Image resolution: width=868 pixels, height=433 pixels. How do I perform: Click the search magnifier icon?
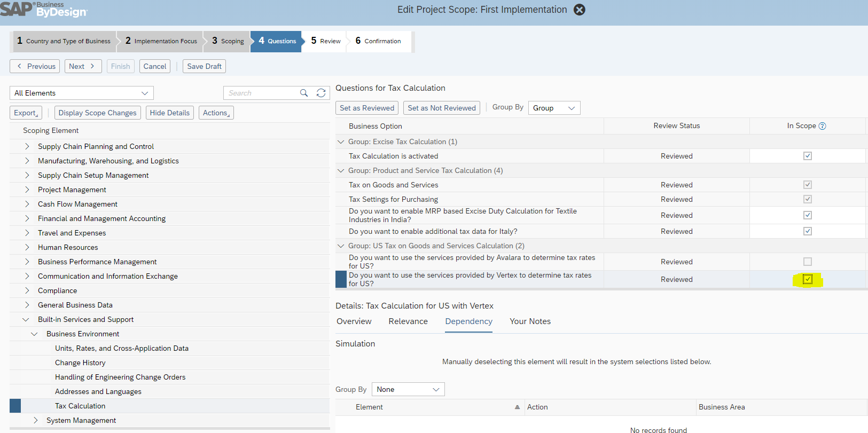click(x=304, y=93)
